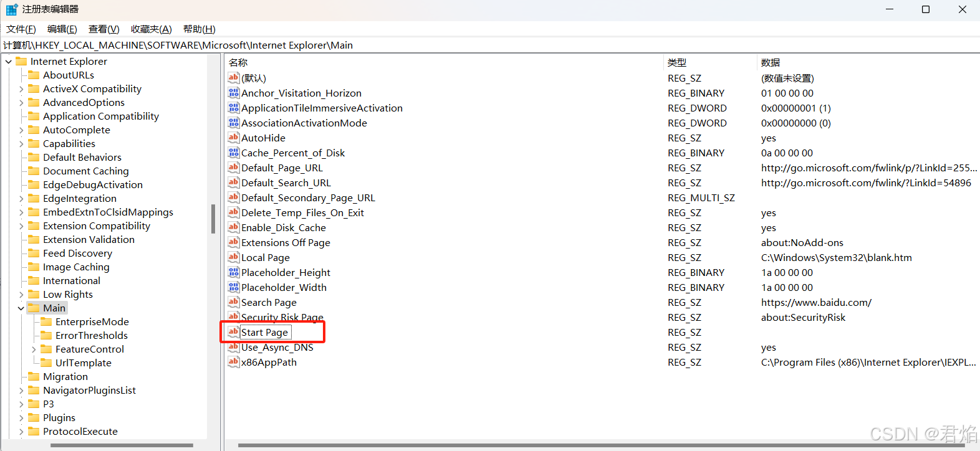Collapse the Main key
The height and width of the screenshot is (451, 980).
[x=21, y=308]
